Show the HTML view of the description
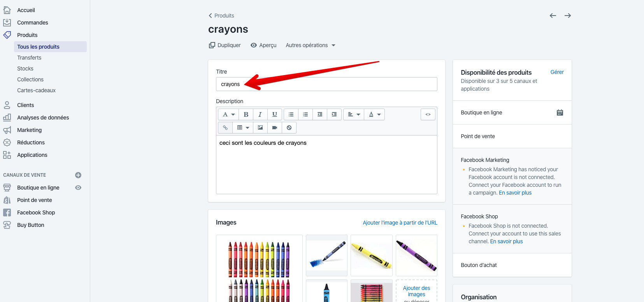Screen dimensions: 644x302 coord(428,114)
